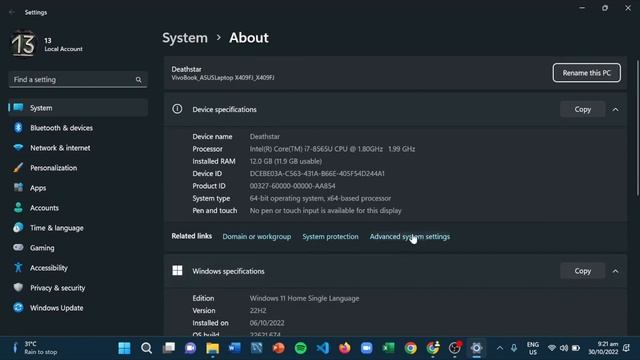Image resolution: width=640 pixels, height=360 pixels.
Task: Copy the device specifications
Action: point(582,109)
